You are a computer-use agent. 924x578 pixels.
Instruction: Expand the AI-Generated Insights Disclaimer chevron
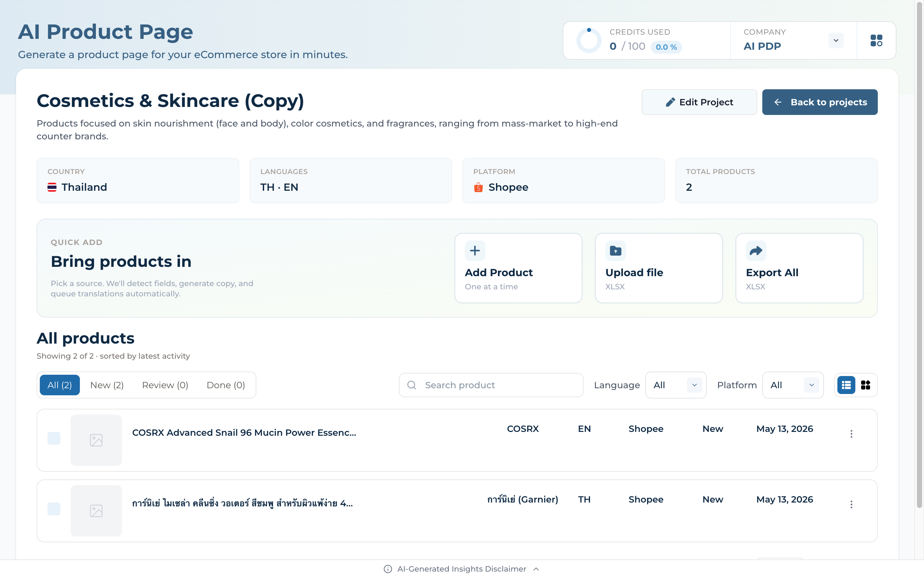[536, 569]
